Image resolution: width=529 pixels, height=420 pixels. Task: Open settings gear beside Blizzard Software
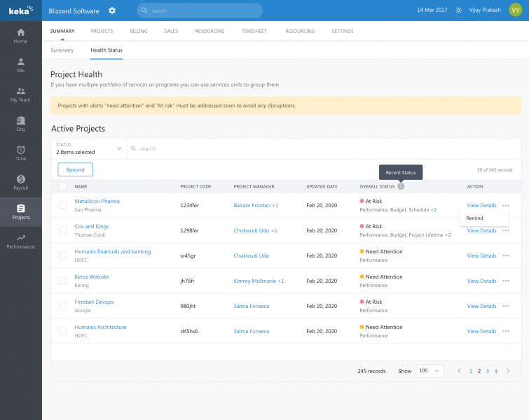point(112,10)
